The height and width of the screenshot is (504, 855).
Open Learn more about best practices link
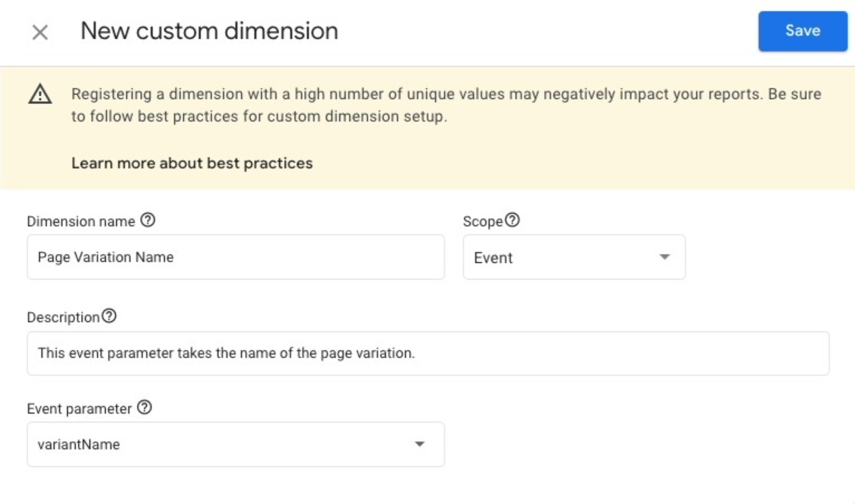point(192,163)
